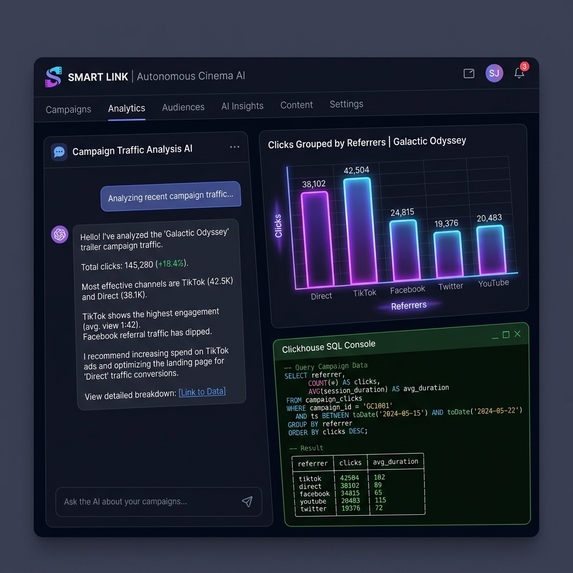This screenshot has width=573, height=573.
Task: Click the AI assistant avatar icon
Action: tap(60, 234)
